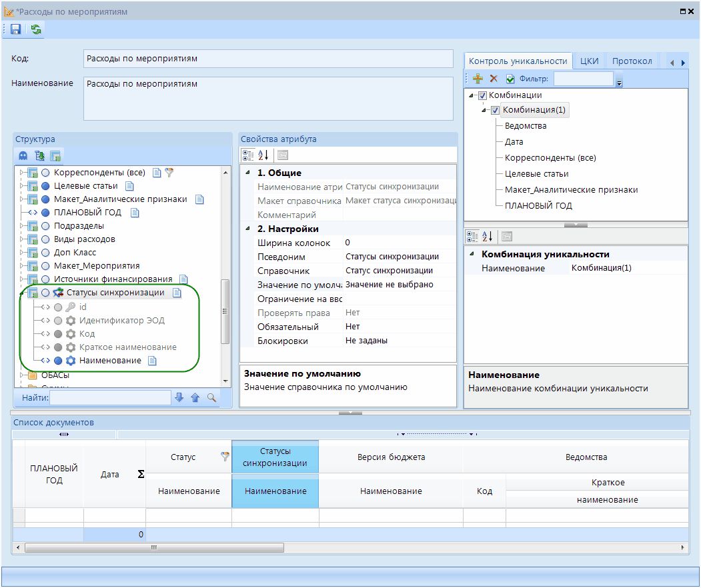Open the Протокол tab
Image resolution: width=701 pixels, height=588 pixels.
(x=632, y=61)
